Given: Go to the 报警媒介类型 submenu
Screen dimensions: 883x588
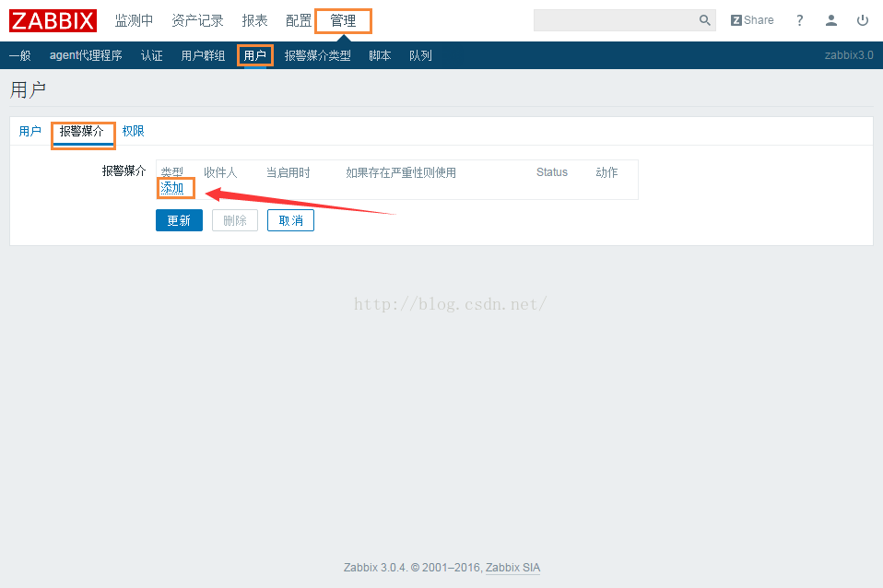Looking at the screenshot, I should [318, 55].
